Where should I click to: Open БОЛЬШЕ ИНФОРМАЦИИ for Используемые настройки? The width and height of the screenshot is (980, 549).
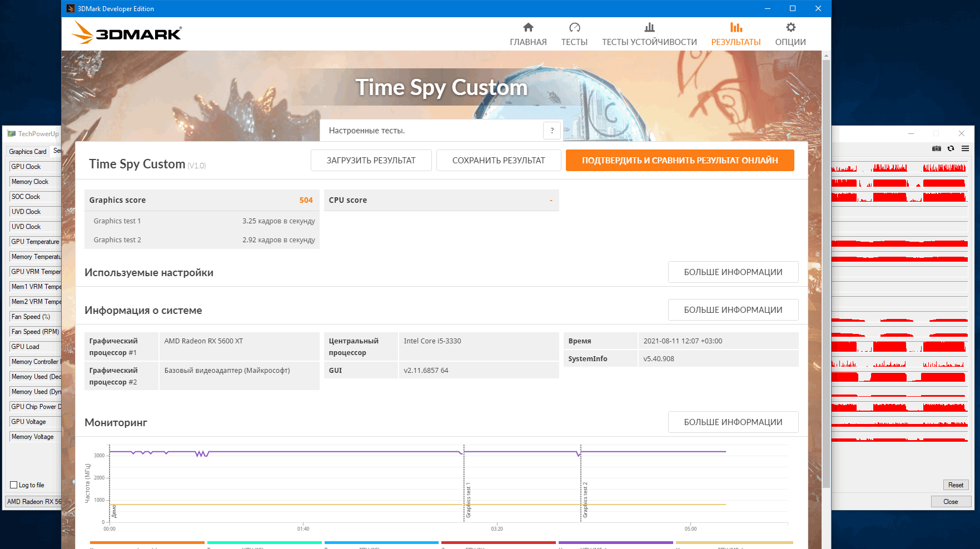coord(733,272)
